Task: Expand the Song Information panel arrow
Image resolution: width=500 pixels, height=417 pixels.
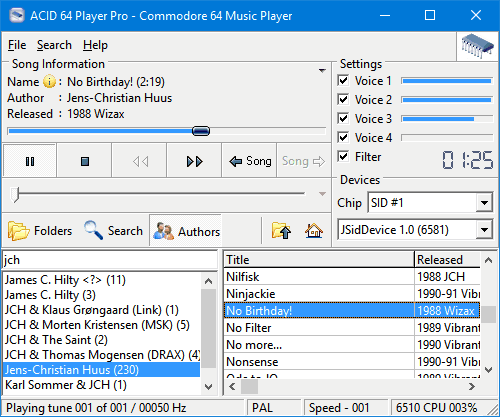Action: tap(322, 70)
